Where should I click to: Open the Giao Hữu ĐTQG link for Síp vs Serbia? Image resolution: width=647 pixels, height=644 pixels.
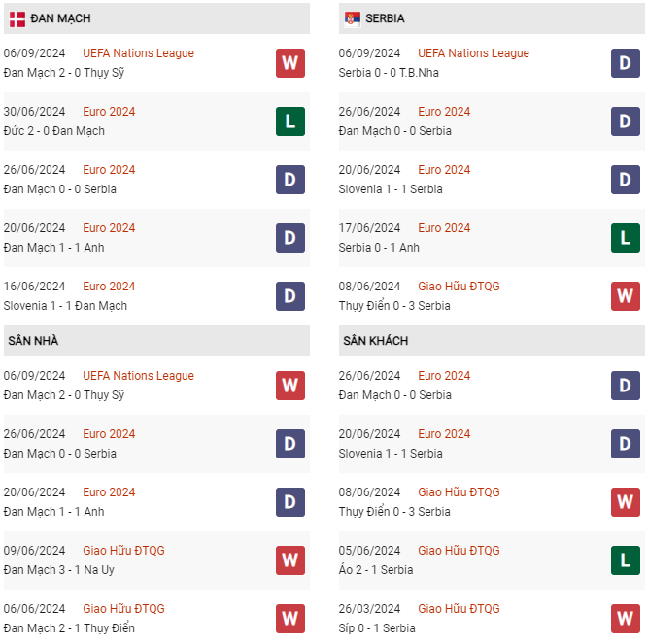pos(459,608)
